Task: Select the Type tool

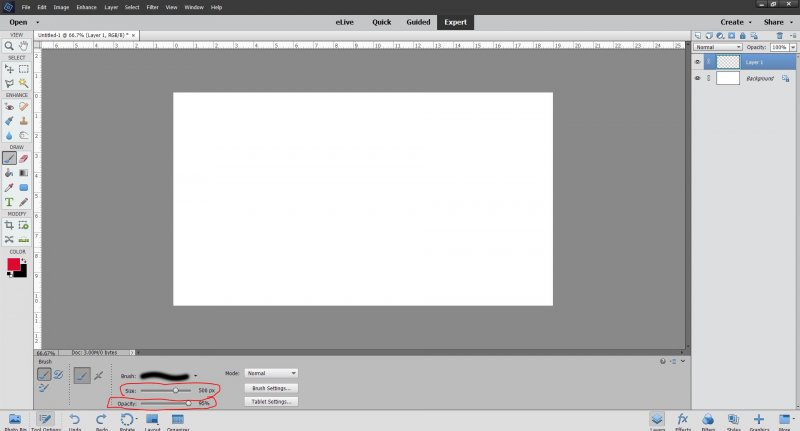Action: click(x=9, y=202)
